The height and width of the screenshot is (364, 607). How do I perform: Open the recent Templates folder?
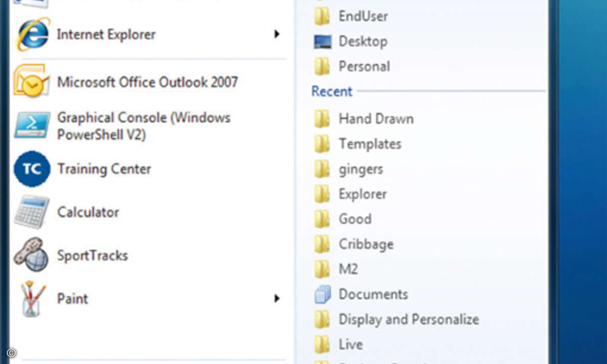[x=370, y=144]
